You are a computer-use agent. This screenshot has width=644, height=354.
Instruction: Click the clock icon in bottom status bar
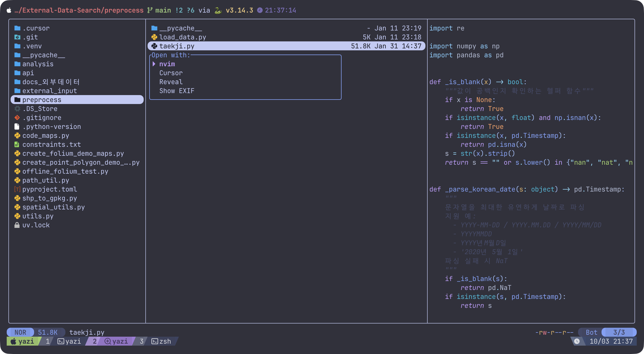coord(577,341)
